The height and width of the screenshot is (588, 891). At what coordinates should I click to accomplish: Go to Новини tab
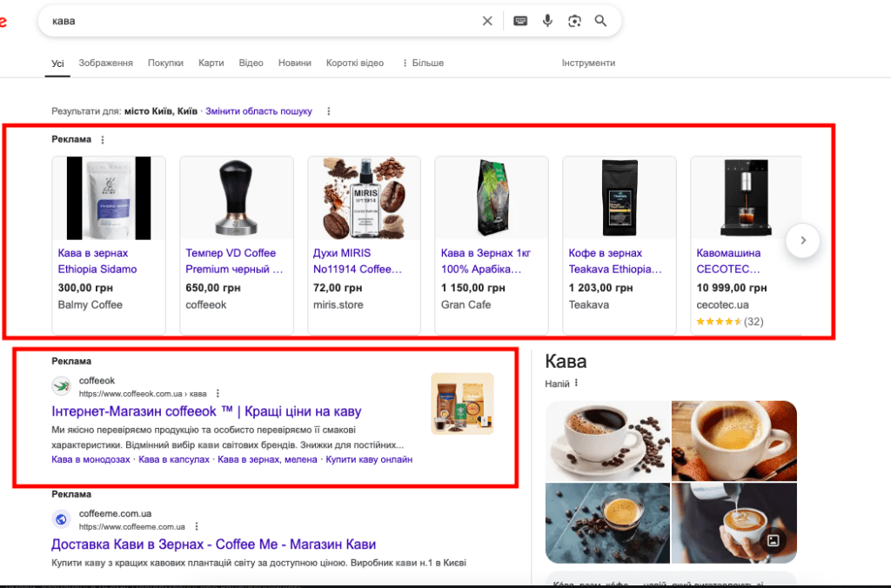[294, 63]
